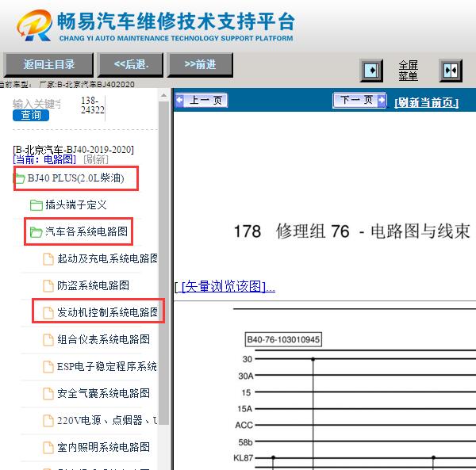Open 室内照明系统电路图 document
This screenshot has width=476, height=470.
103,447
